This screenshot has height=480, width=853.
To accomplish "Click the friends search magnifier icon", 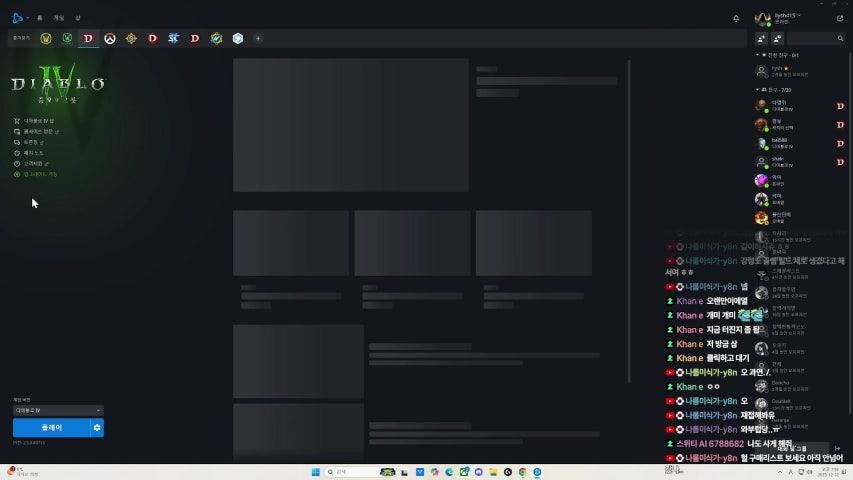I will pyautogui.click(x=840, y=38).
